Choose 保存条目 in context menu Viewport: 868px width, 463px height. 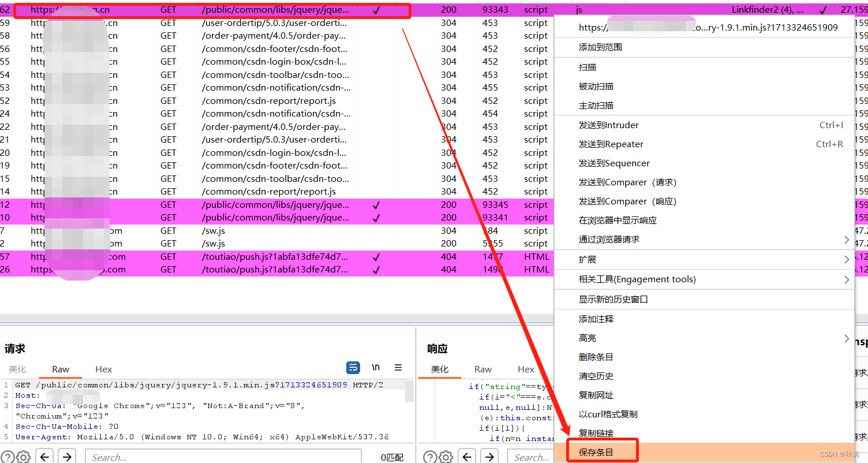click(704, 452)
